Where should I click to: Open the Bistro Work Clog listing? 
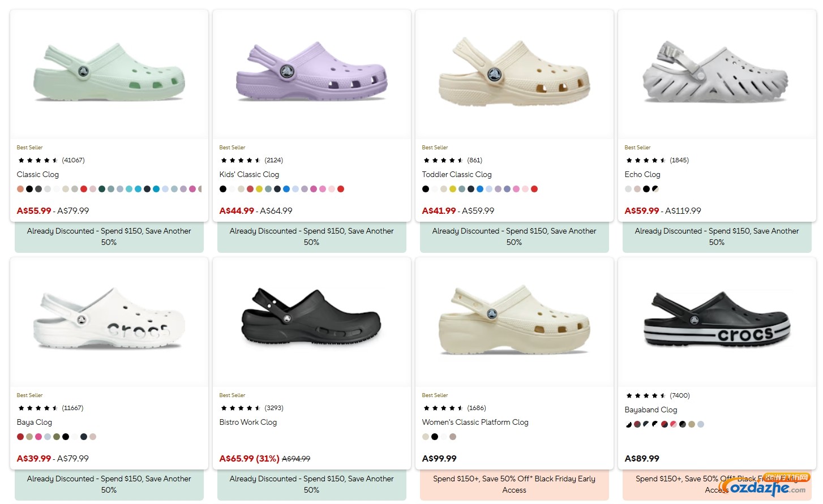point(248,422)
